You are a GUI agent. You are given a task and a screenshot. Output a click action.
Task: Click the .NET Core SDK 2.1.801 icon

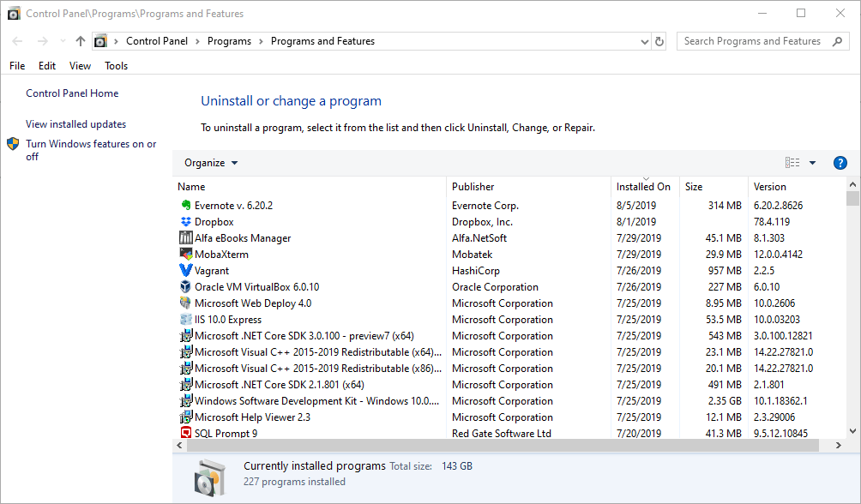[x=185, y=384]
